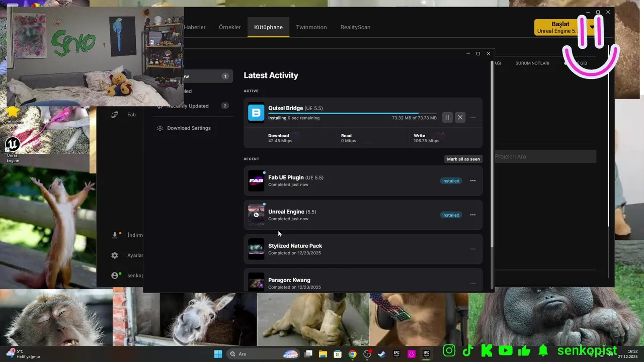
Task: Click Mark all as seen
Action: point(463,159)
